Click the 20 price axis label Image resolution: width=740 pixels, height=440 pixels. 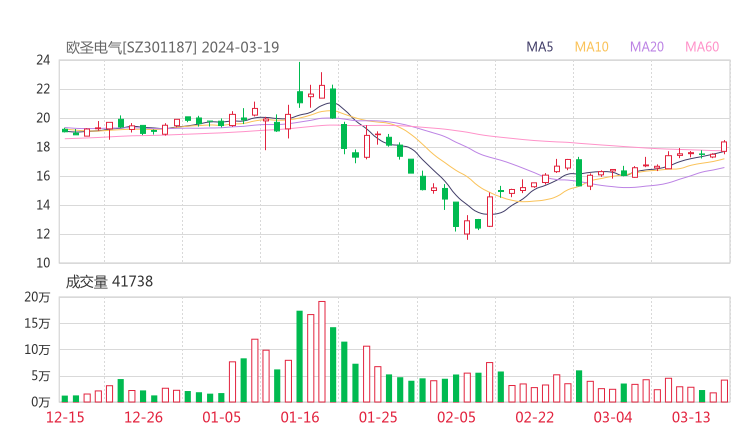pos(43,118)
